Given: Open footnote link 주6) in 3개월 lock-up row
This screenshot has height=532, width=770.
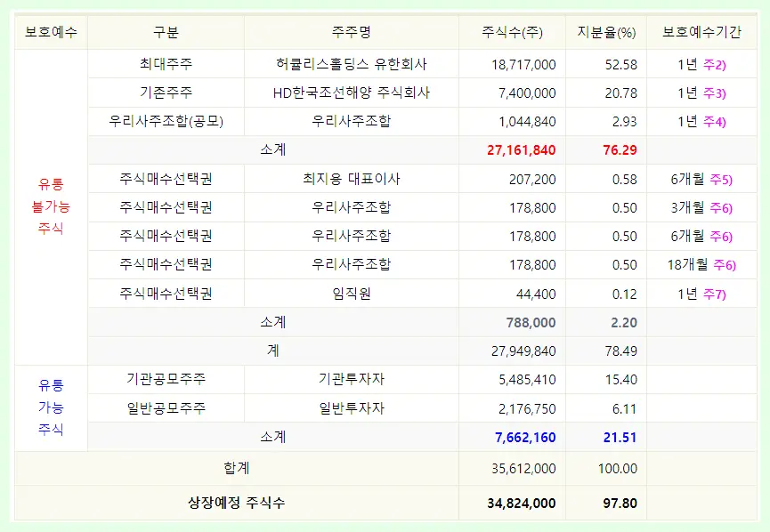Looking at the screenshot, I should tap(721, 206).
